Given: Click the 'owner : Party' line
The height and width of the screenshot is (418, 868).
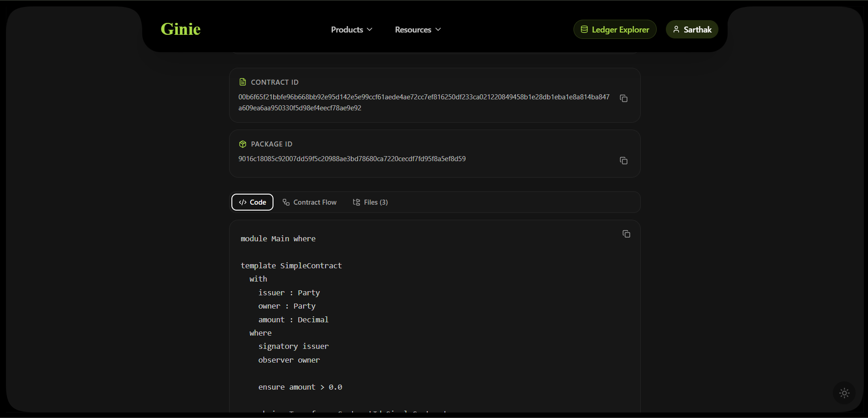Looking at the screenshot, I should coord(287,306).
